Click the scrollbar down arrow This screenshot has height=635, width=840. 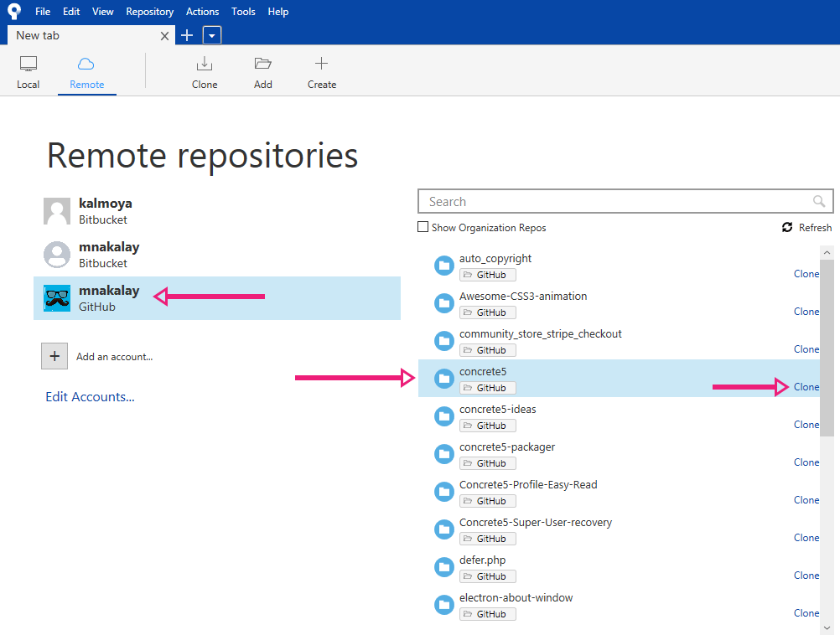coord(827,628)
